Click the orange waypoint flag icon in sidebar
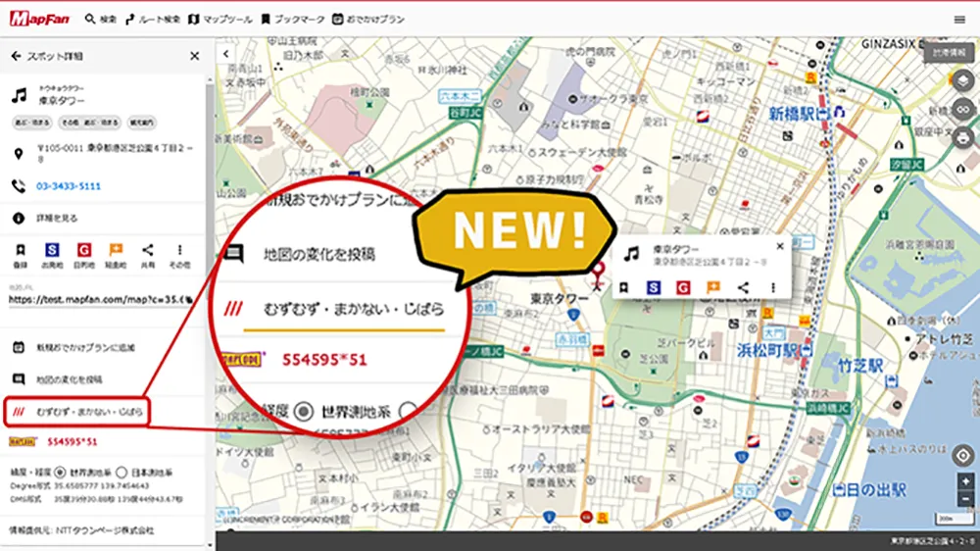This screenshot has width=980, height=551. click(x=116, y=251)
